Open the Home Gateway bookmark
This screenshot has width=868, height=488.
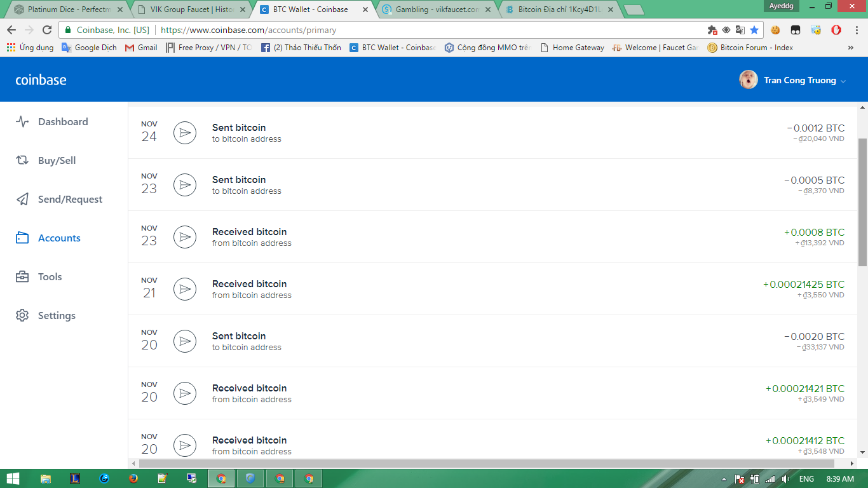point(572,48)
